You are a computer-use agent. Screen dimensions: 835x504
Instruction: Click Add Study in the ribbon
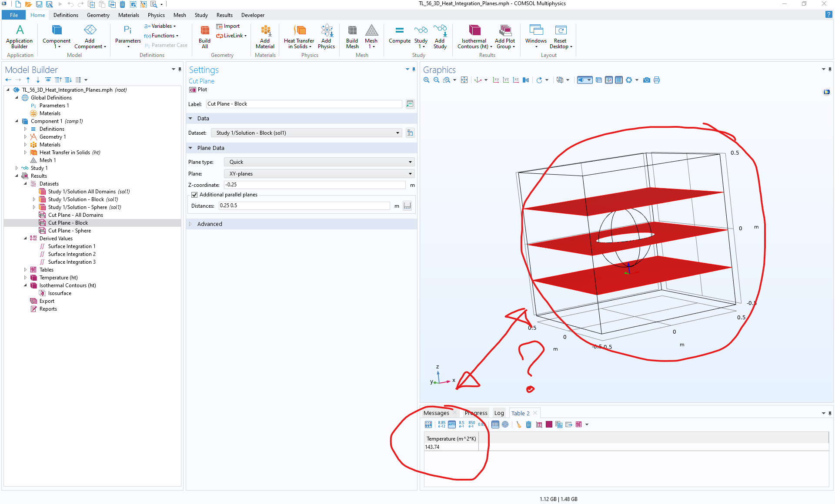pyautogui.click(x=440, y=36)
